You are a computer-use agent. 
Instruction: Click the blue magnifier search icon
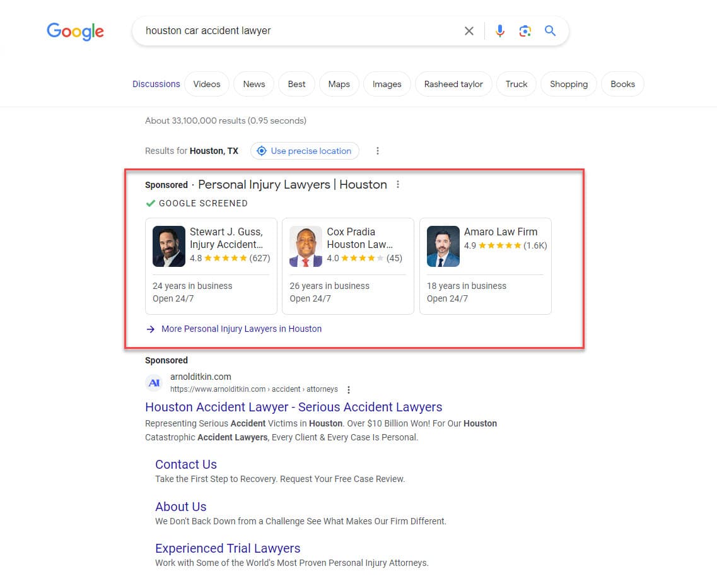(550, 31)
